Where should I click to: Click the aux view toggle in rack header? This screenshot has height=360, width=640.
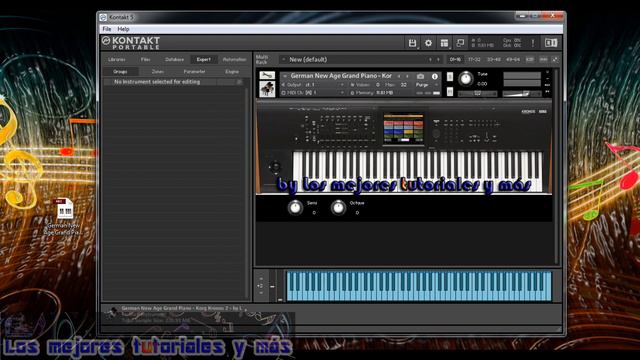(543, 60)
